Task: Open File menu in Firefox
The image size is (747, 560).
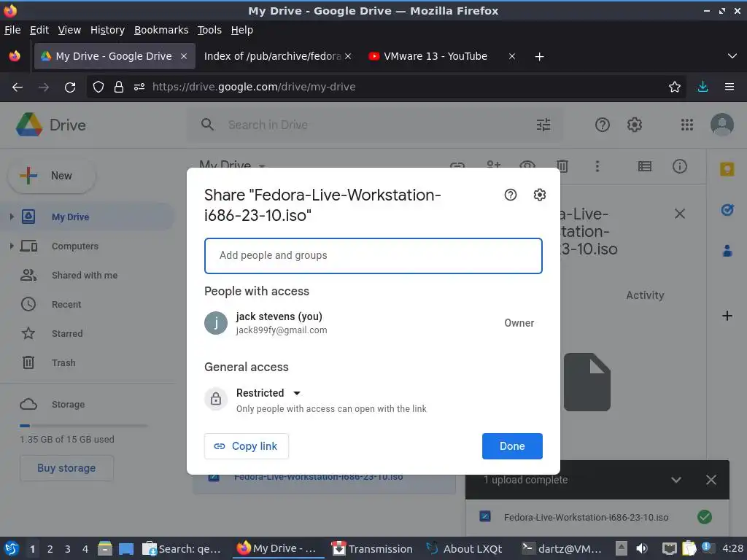Action: (12, 30)
